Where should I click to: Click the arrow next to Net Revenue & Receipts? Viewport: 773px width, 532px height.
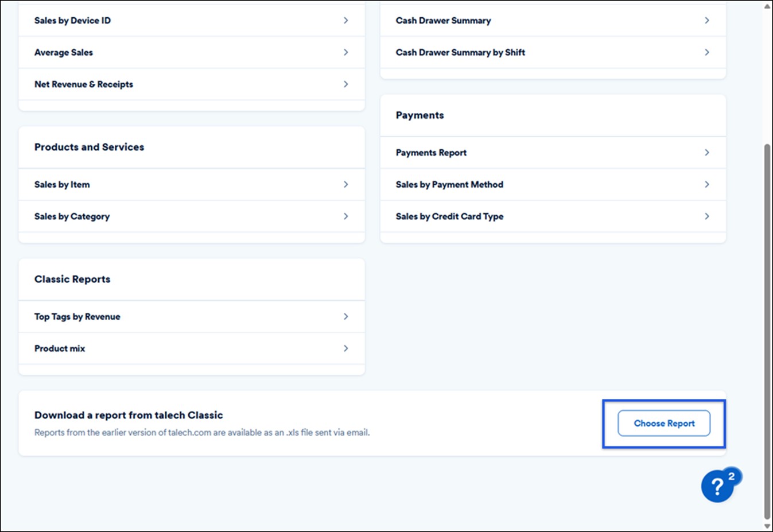coord(345,84)
